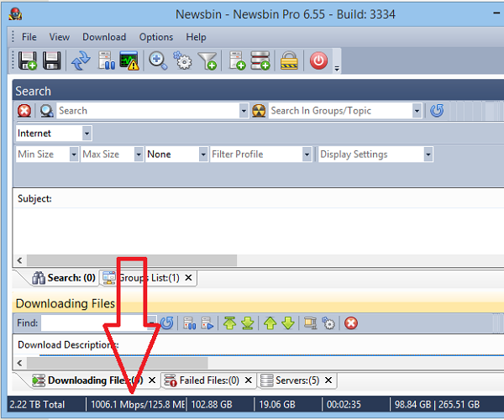Move selected download up one
This screenshot has height=420, width=504.
pyautogui.click(x=270, y=323)
